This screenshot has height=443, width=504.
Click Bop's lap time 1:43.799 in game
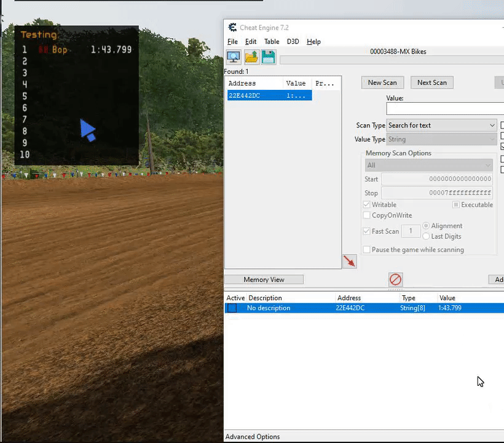pos(111,50)
